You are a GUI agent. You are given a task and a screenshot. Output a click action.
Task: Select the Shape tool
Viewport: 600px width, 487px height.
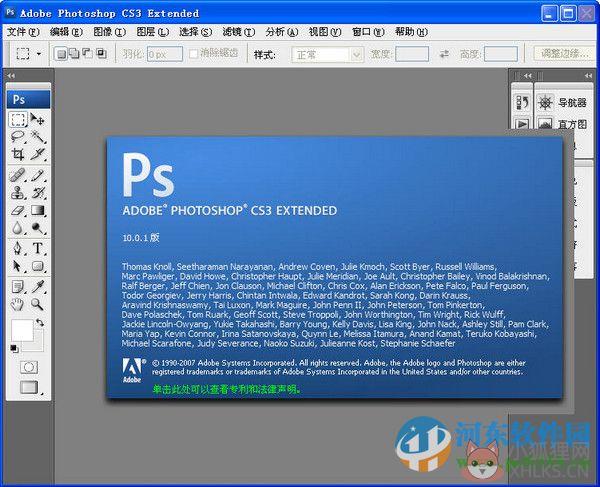coord(38,265)
